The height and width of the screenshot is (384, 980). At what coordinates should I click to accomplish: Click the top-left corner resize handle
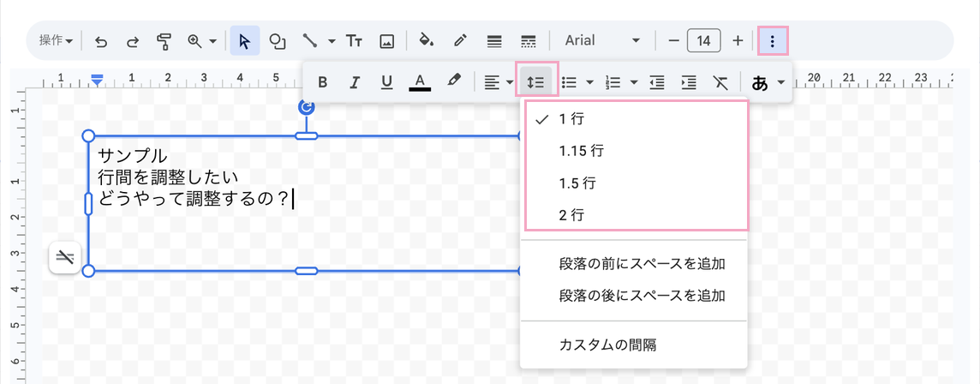point(89,135)
